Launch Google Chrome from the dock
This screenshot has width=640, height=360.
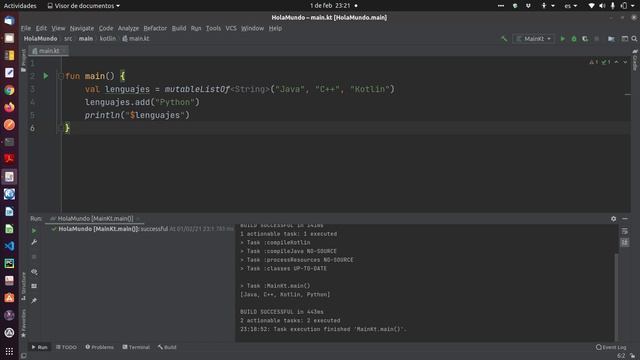9,90
